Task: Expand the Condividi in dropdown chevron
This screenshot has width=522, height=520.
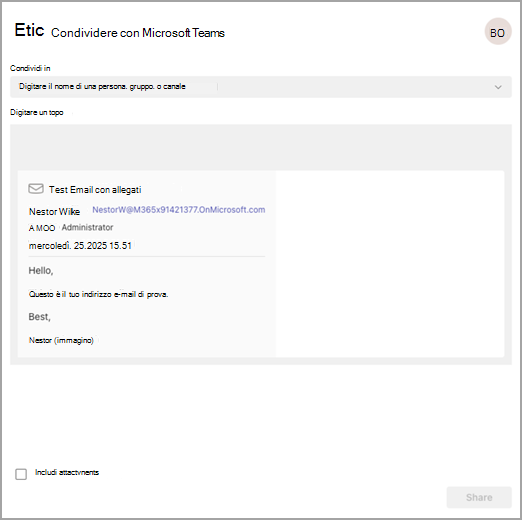Action: coord(498,87)
